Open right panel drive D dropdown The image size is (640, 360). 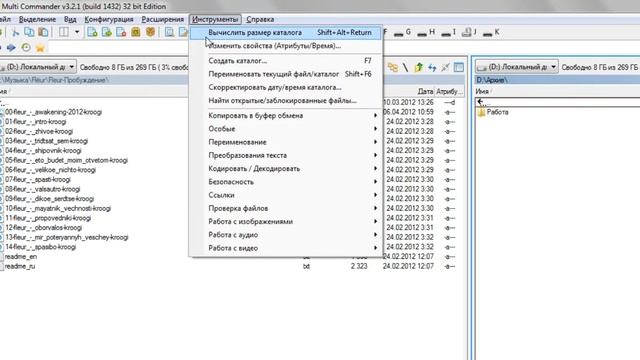point(553,67)
